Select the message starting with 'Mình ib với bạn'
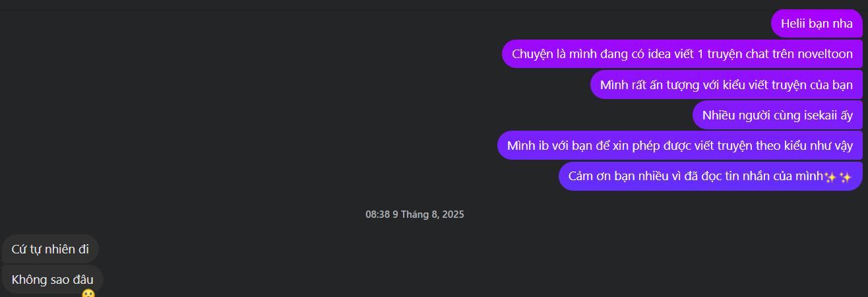Viewport: 868px width, 297px height. pyautogui.click(x=680, y=145)
